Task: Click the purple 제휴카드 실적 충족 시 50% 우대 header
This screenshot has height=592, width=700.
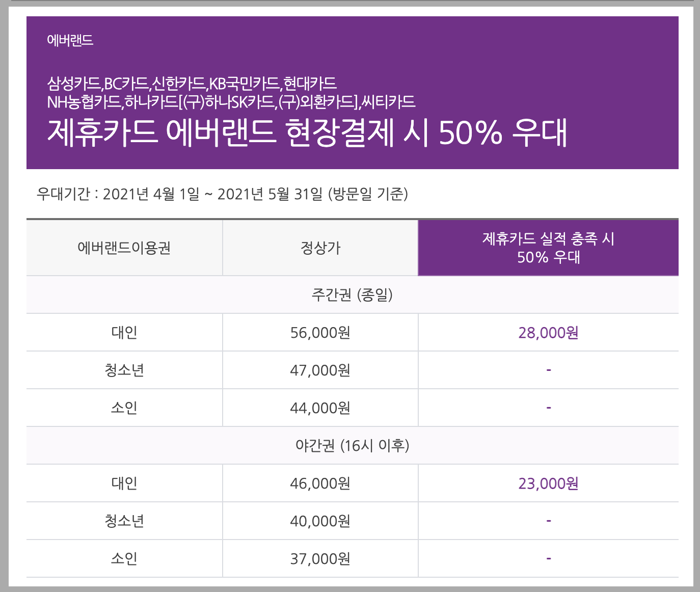Action: [549, 248]
